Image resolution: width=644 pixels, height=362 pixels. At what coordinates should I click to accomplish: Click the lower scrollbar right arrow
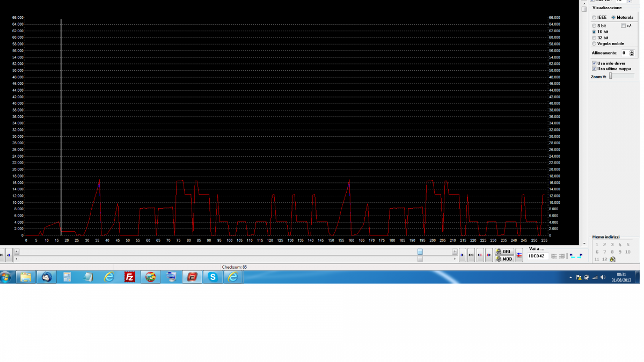coord(455,258)
